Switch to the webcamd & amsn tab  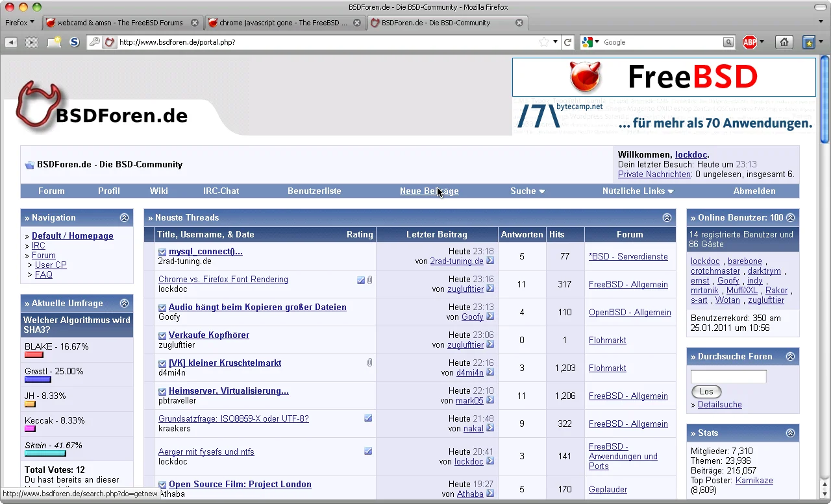coord(119,23)
